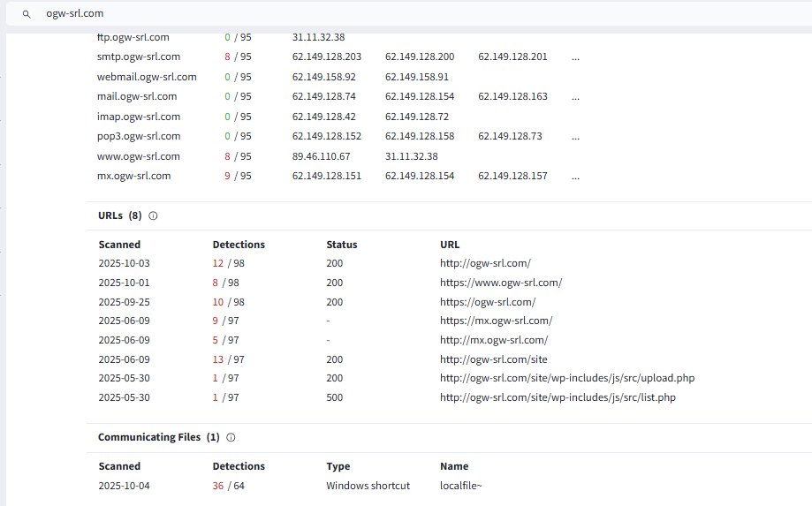Open the upload.php URL entry
This screenshot has width=812, height=506.
[x=567, y=378]
